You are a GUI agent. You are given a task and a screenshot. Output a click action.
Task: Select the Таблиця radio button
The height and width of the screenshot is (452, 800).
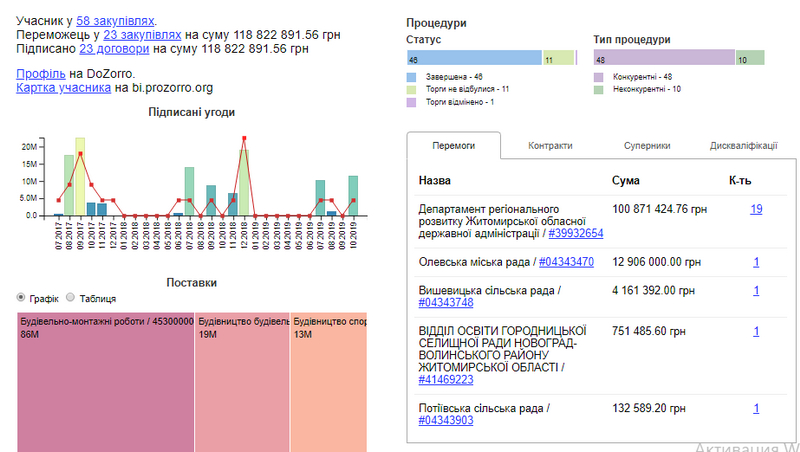click(x=70, y=298)
